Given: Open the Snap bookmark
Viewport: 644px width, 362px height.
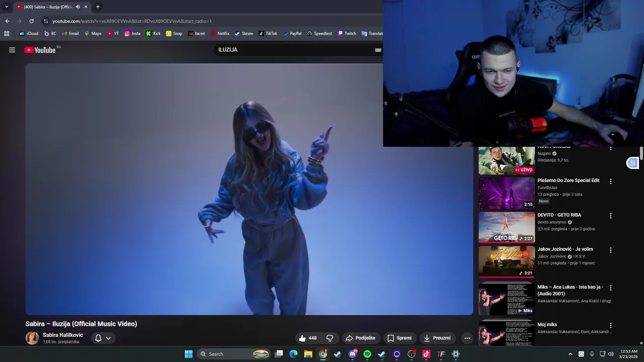Looking at the screenshot, I should click(x=174, y=34).
